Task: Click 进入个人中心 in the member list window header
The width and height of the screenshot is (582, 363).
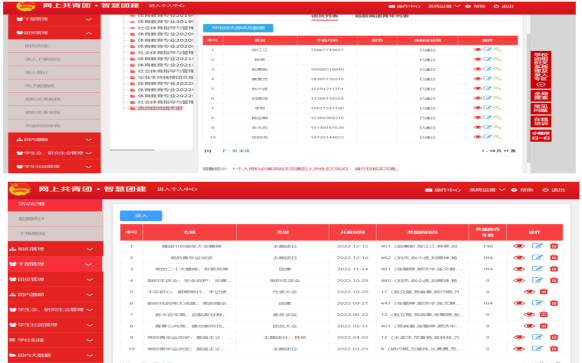Action: point(167,6)
